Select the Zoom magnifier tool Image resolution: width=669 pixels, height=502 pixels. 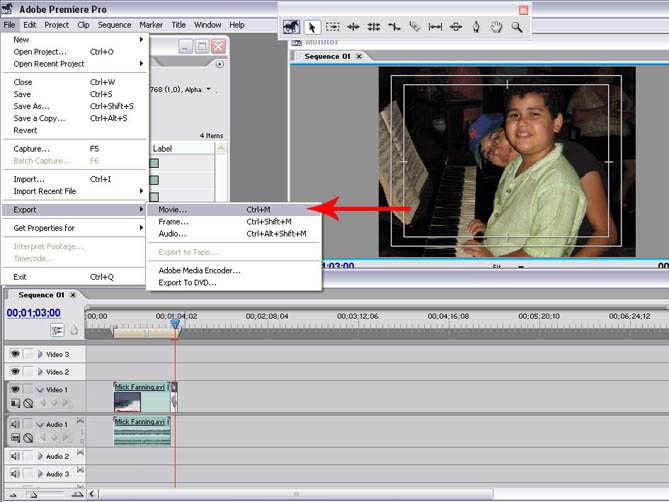point(517,27)
